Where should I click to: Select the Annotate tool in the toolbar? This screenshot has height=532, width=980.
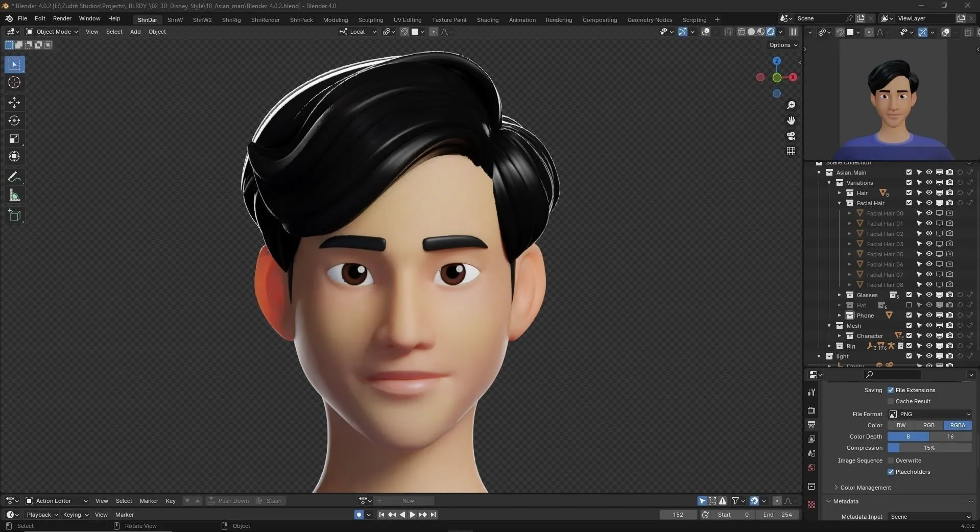point(14,176)
